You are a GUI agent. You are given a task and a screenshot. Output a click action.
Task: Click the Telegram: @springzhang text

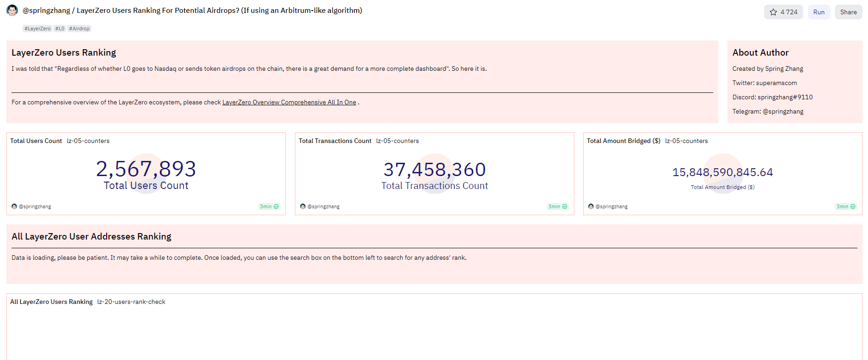768,111
